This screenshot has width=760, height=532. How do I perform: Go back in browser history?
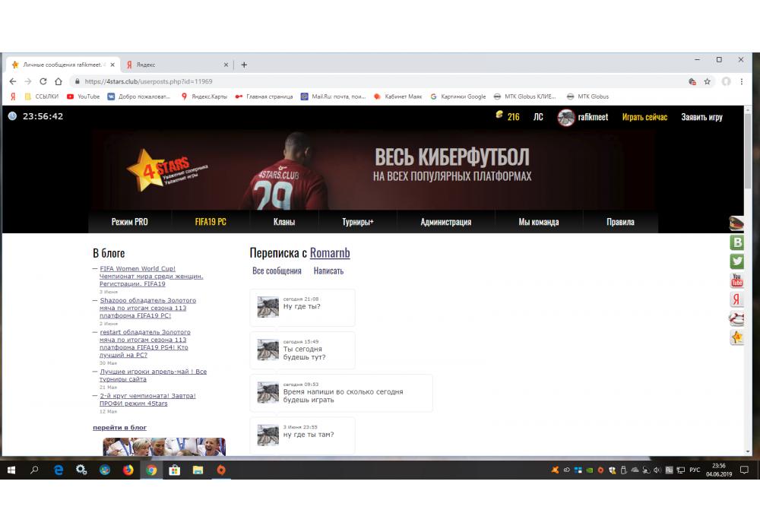point(13,81)
